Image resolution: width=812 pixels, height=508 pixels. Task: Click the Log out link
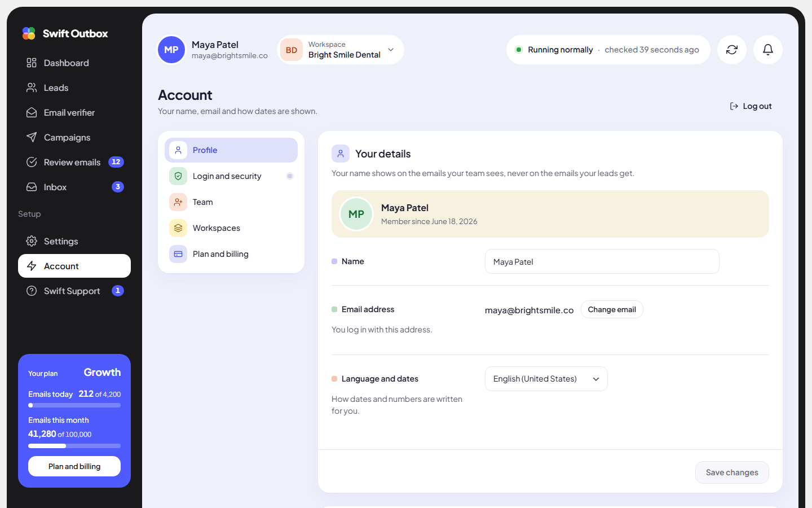[x=751, y=106]
